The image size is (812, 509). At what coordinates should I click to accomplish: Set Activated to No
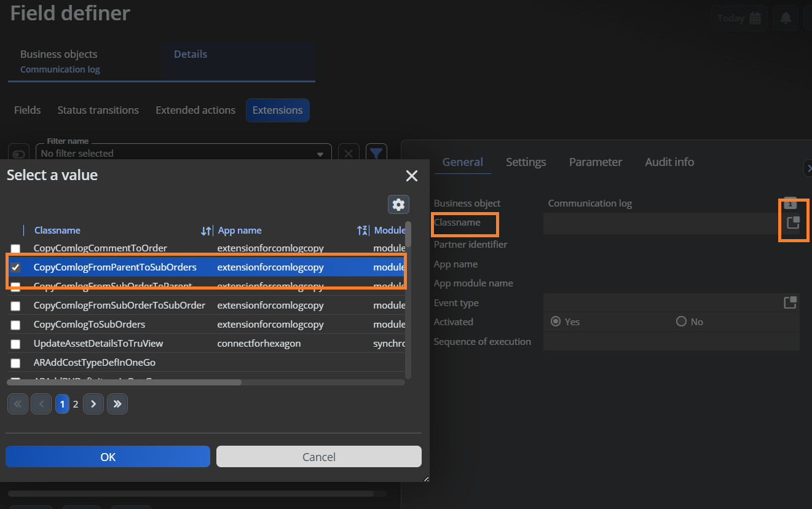[x=681, y=322]
